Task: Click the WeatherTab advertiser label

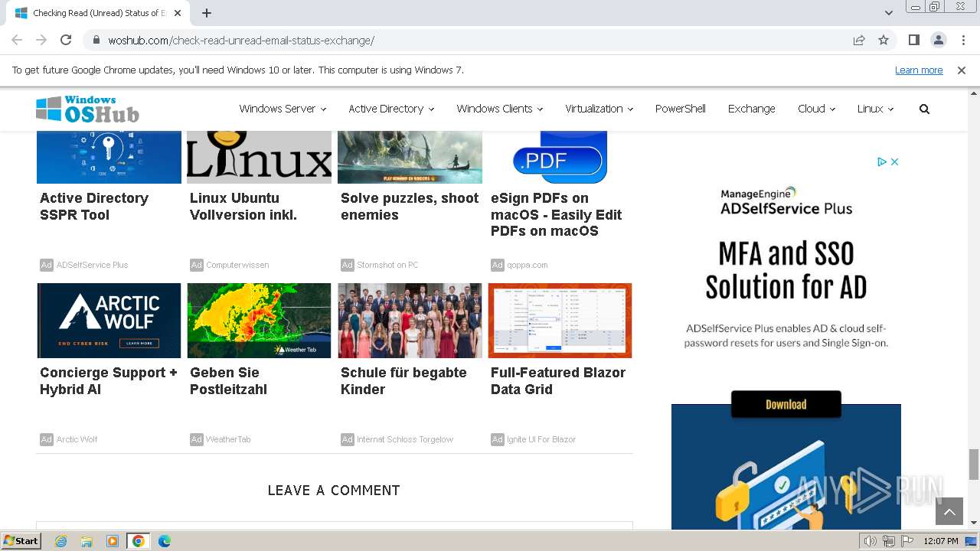Action: tap(228, 439)
